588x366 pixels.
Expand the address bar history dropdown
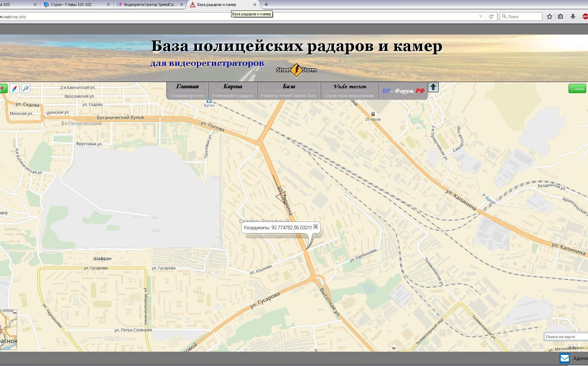(x=481, y=16)
